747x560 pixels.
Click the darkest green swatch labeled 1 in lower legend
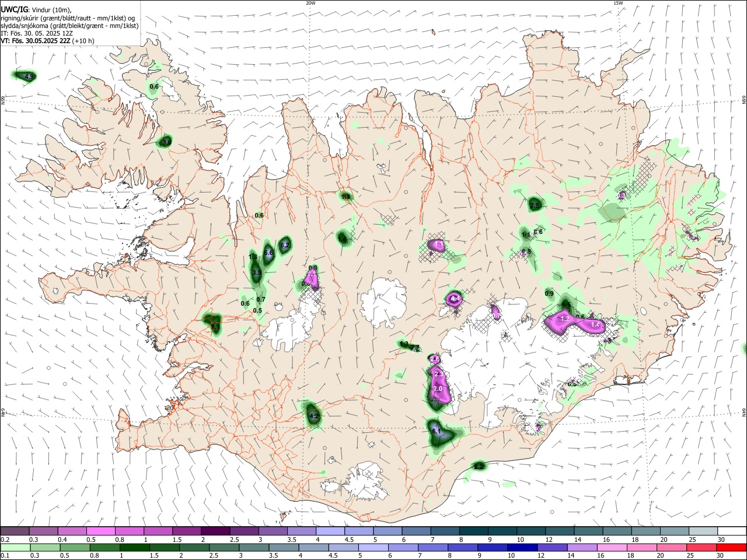135,548
